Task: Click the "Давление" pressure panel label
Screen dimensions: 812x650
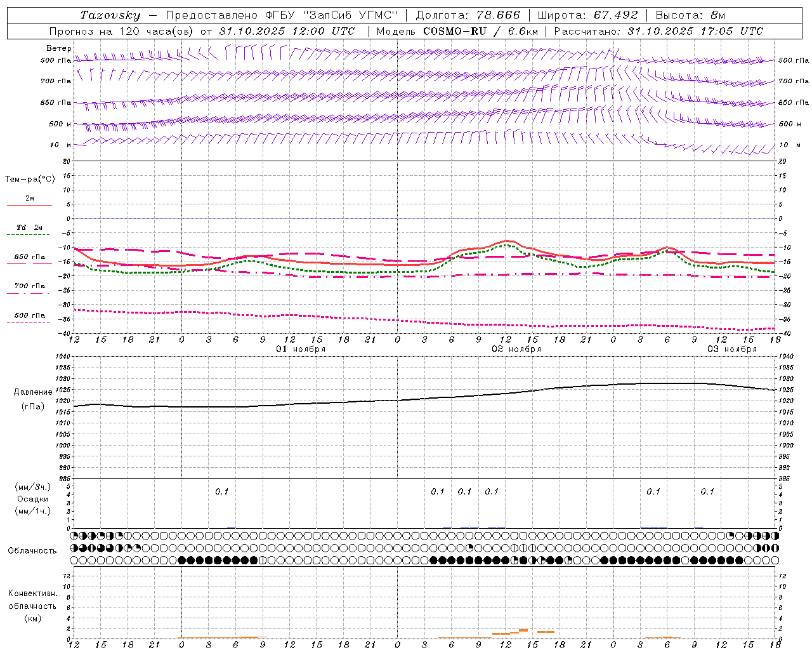Action: tap(32, 392)
